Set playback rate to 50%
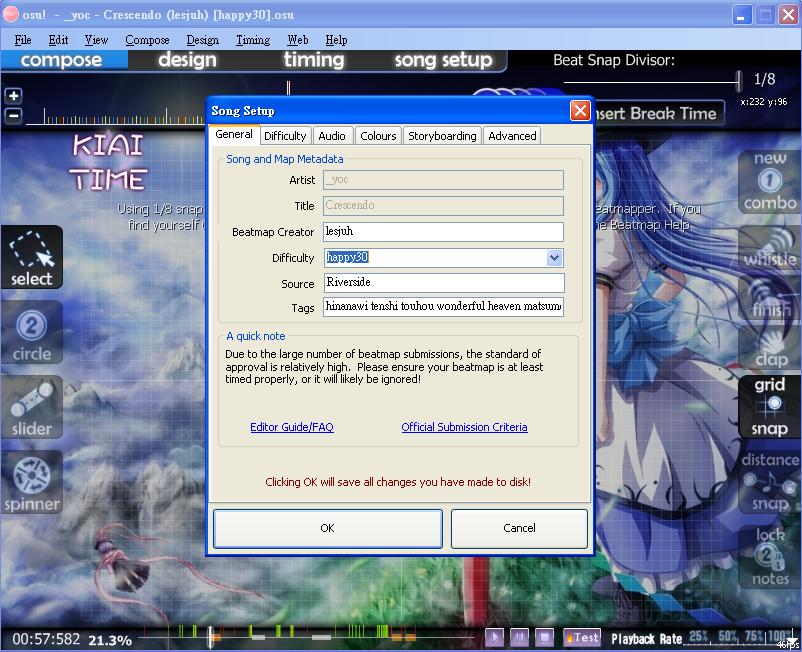The height and width of the screenshot is (652, 802). tap(727, 636)
